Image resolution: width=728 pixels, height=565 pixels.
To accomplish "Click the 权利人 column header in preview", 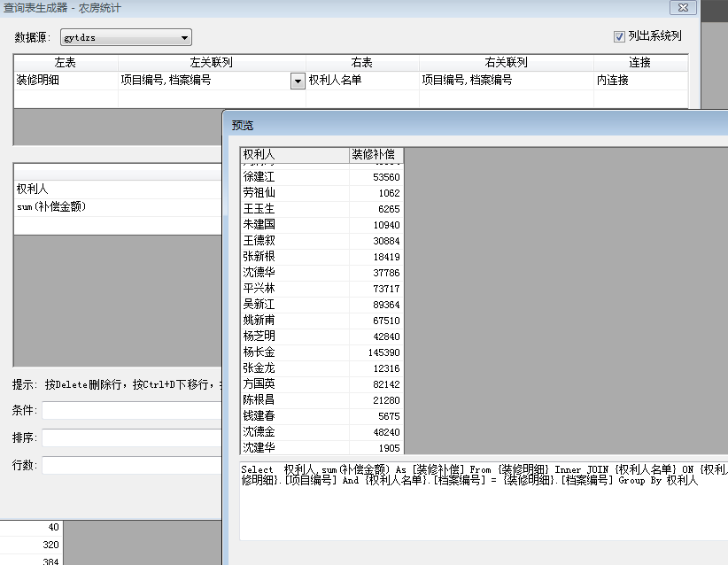I will point(294,155).
